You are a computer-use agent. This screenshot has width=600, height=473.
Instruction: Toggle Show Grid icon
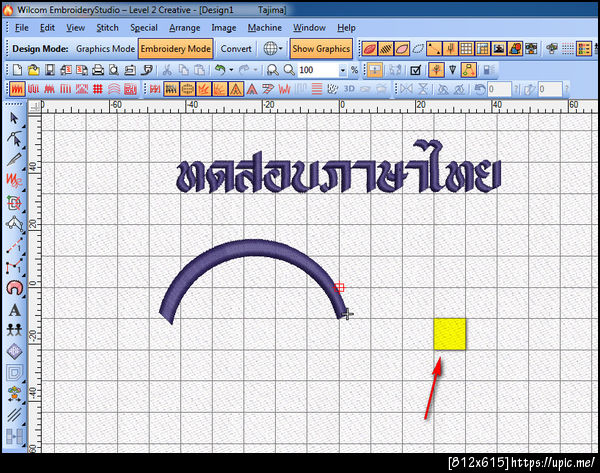click(466, 49)
